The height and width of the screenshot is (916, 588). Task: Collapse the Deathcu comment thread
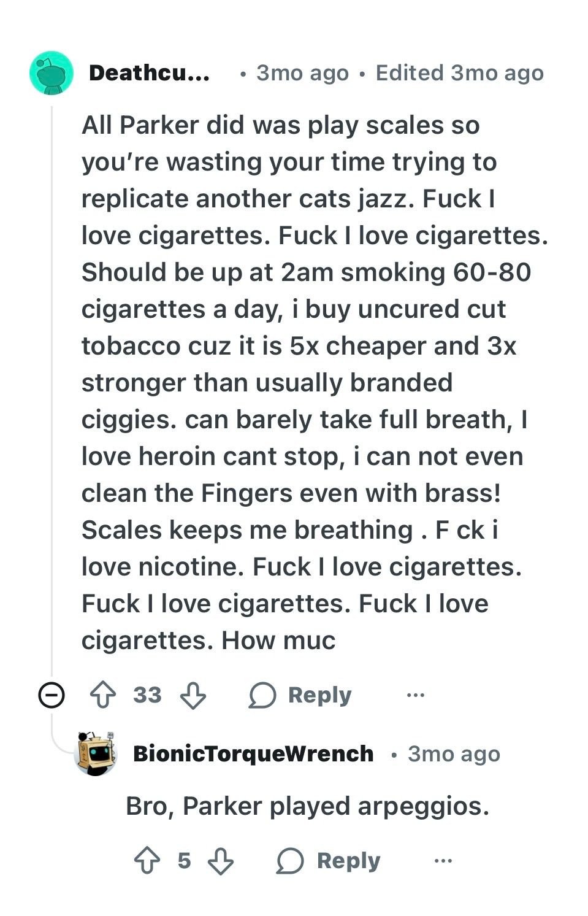(52, 696)
